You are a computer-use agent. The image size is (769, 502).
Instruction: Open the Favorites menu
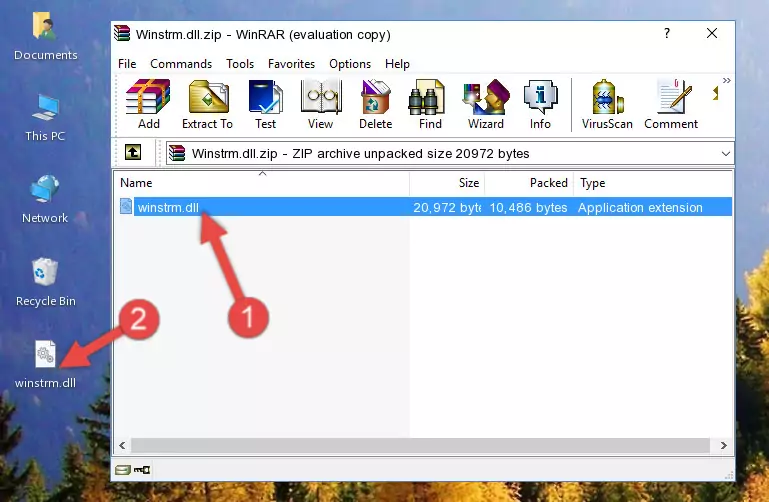291,64
